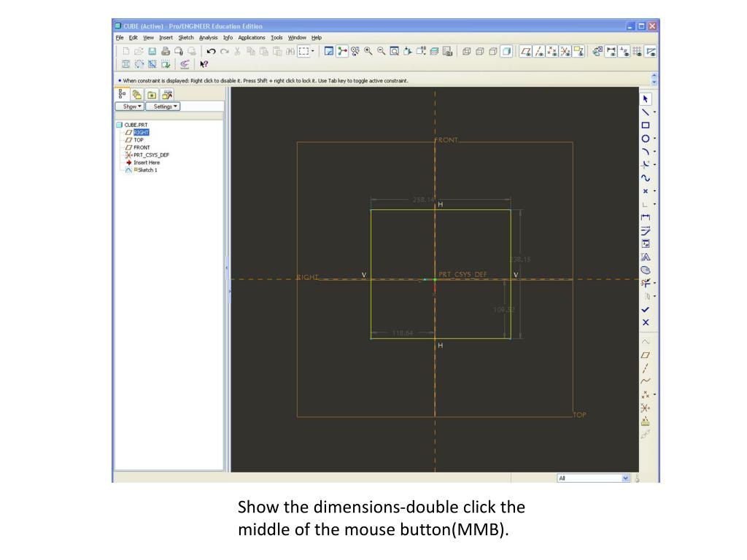Select the RIGHT datum plane in tree
This screenshot has height=560, width=747.
click(x=141, y=133)
